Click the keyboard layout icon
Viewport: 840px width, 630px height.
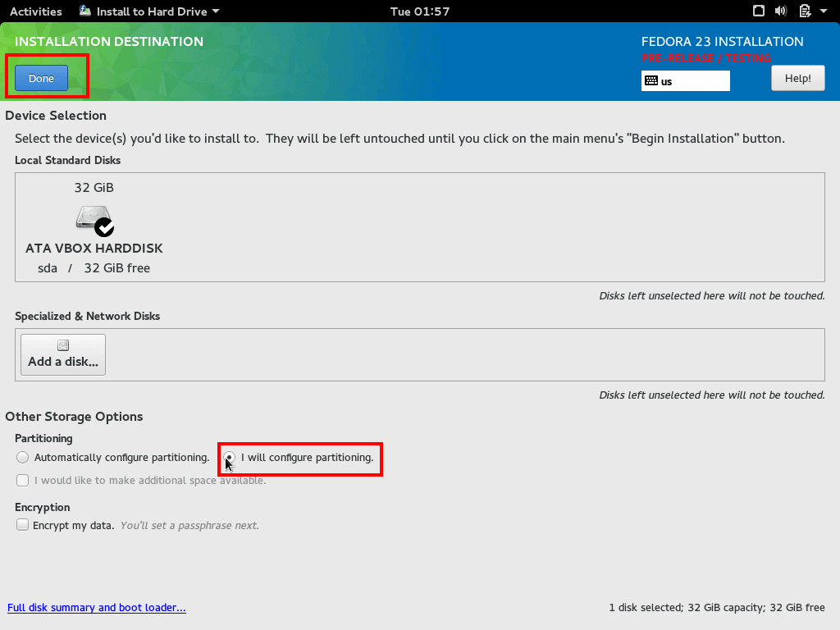(x=651, y=81)
